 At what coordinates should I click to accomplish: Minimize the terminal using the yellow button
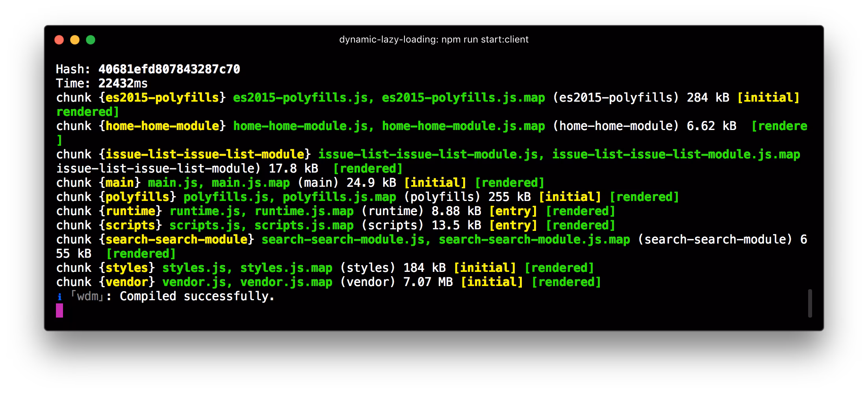pos(75,40)
